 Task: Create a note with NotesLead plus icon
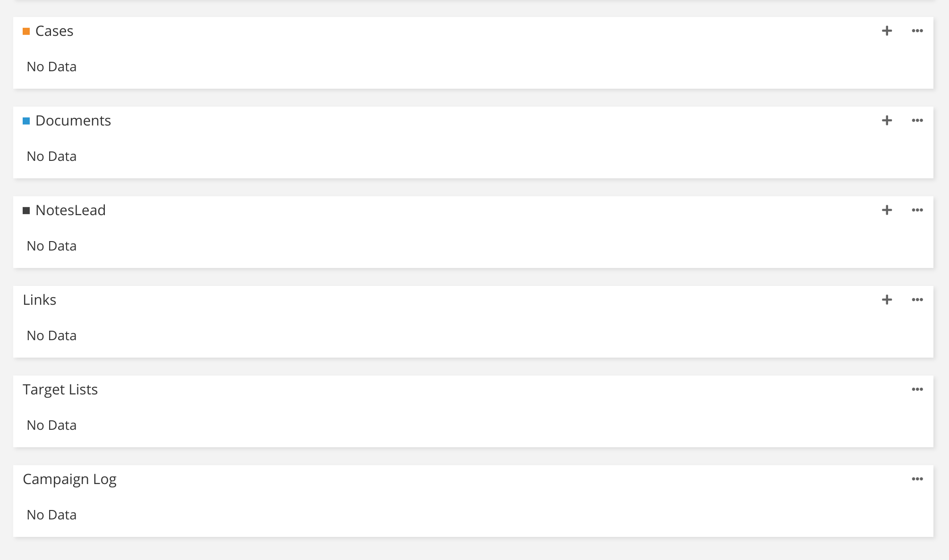point(887,210)
